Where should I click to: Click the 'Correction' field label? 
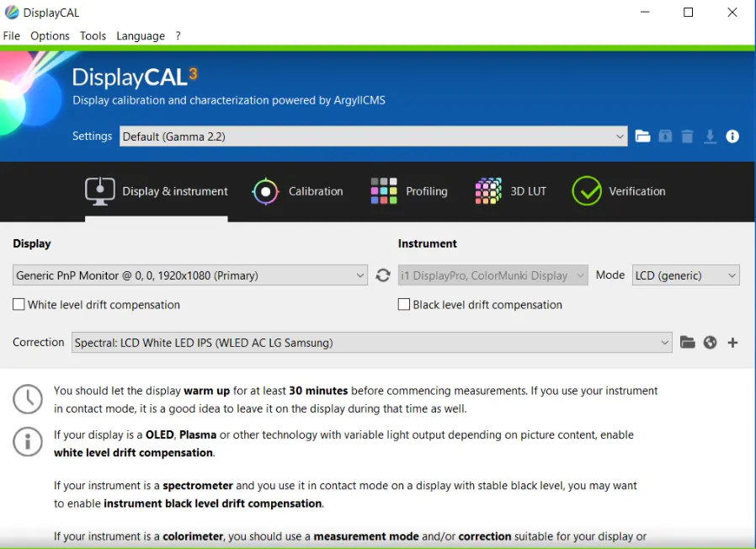[x=39, y=342]
